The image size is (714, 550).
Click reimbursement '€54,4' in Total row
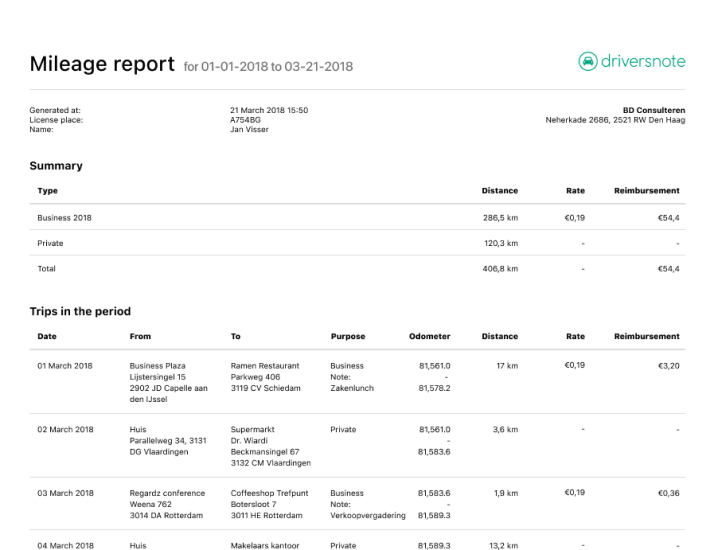click(x=668, y=269)
